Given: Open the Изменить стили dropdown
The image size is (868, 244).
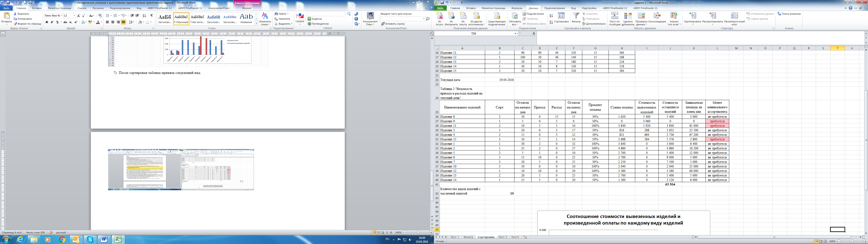Looking at the screenshot, I should click(265, 19).
